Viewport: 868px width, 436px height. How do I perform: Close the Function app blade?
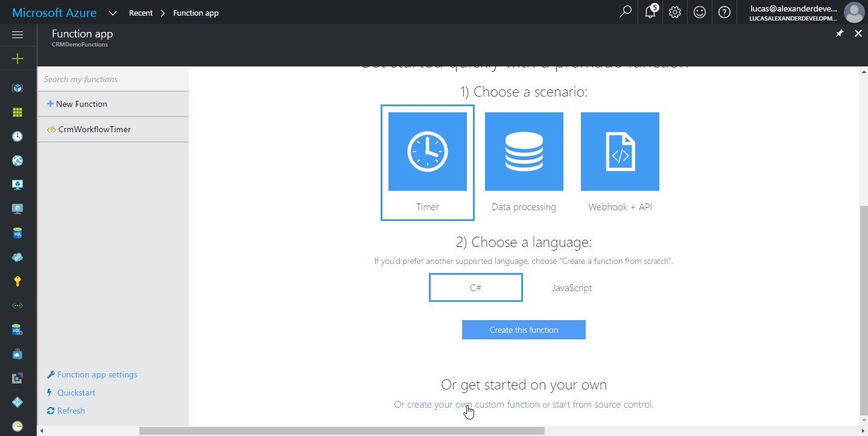[x=858, y=34]
